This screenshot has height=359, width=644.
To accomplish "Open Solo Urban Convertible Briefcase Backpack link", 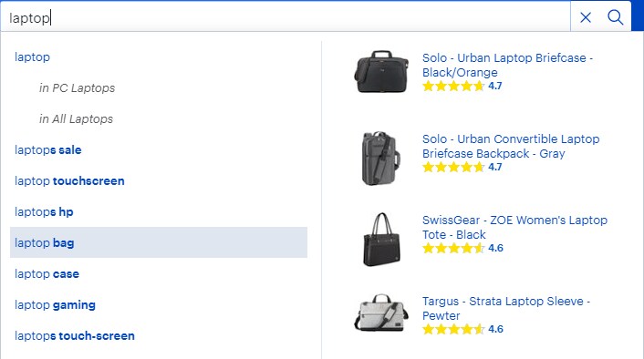I will [x=511, y=146].
